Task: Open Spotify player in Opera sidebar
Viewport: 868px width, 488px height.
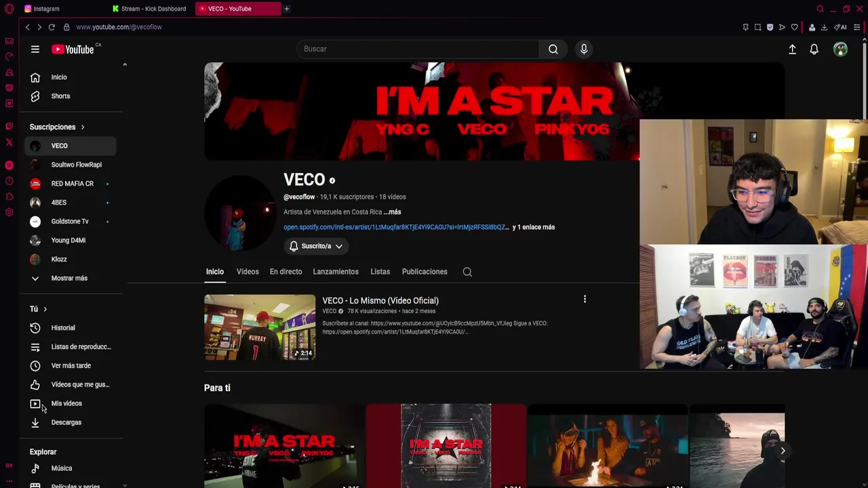Action: [x=9, y=165]
